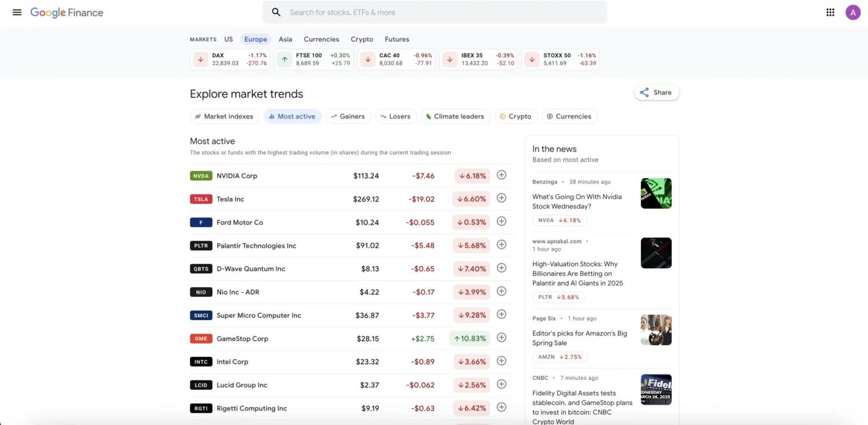Click the Google Finance logo

tap(67, 13)
